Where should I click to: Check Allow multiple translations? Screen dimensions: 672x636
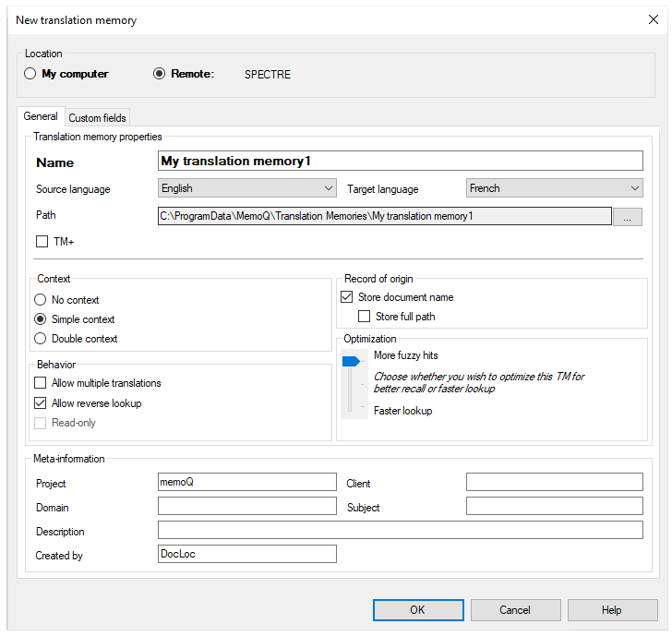(41, 383)
